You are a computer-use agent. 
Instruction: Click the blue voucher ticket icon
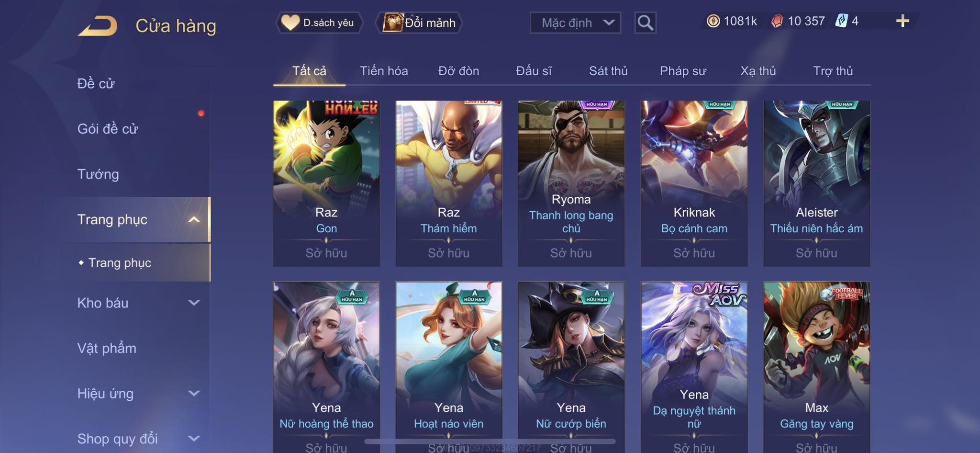841,21
